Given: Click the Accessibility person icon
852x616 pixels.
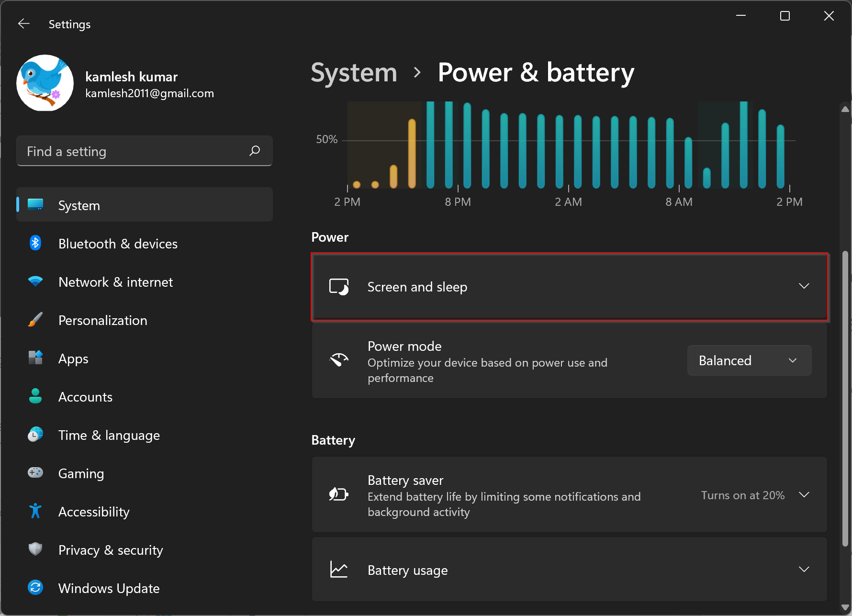Looking at the screenshot, I should click(x=35, y=511).
